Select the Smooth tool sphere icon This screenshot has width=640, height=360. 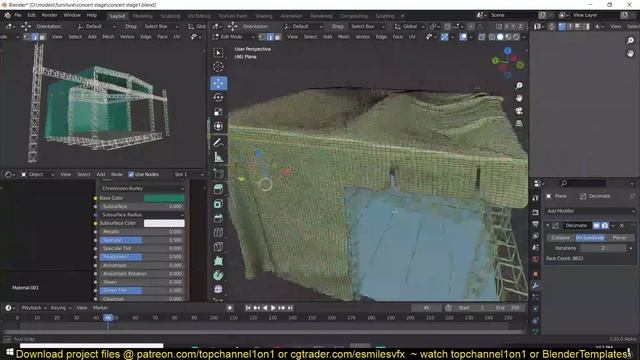(218, 289)
